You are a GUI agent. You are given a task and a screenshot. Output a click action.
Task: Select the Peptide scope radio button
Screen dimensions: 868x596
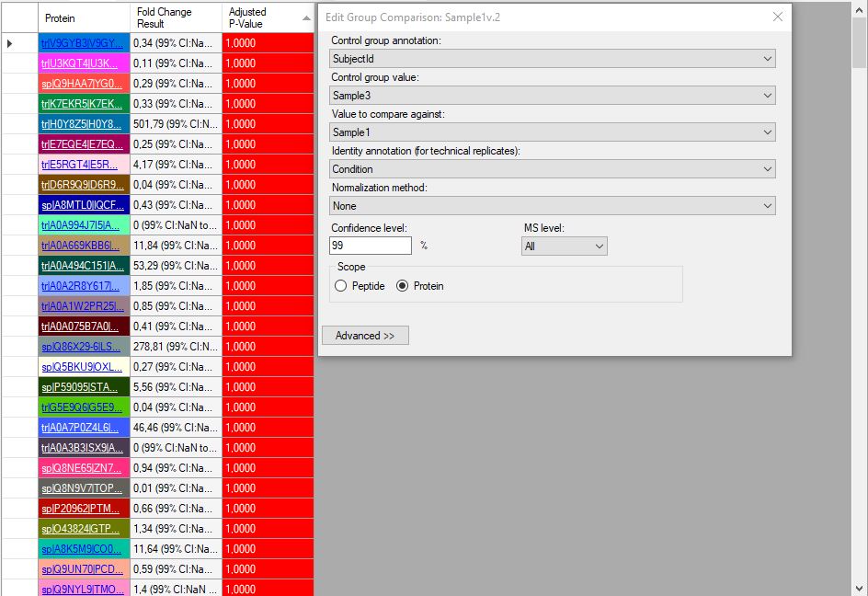coord(341,286)
